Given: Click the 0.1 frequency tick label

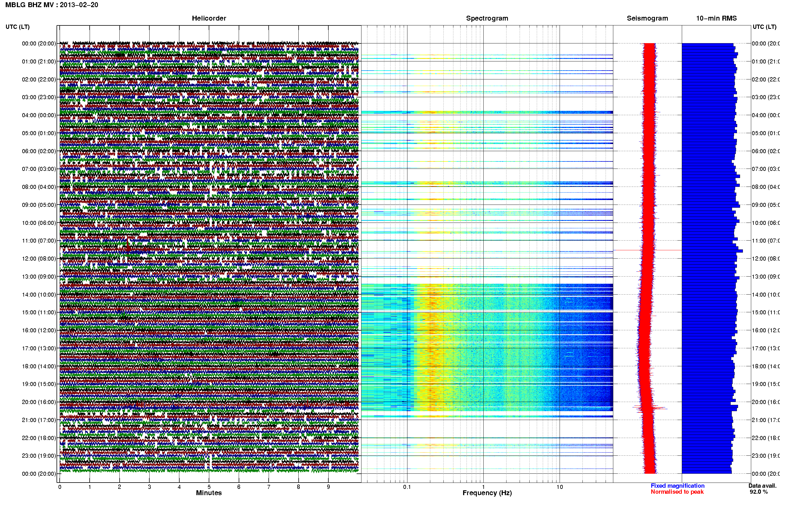Looking at the screenshot, I should click(407, 487).
